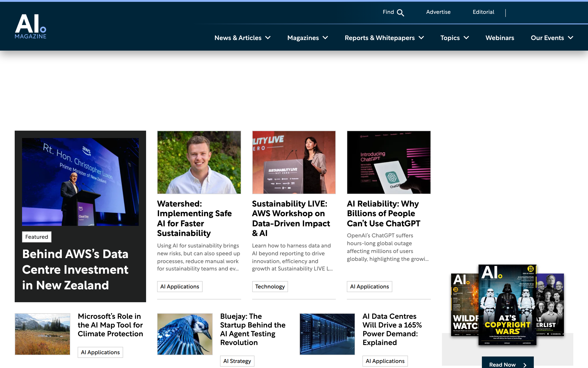Viewport: 588px width, 368px height.
Task: Open the featured AWS Cloud Day image
Action: 80,182
